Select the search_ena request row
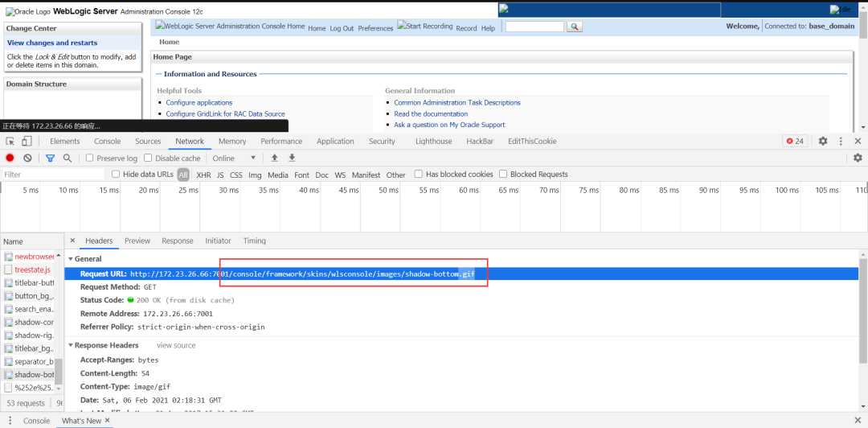Image resolution: width=868 pixels, height=428 pixels. click(x=29, y=309)
